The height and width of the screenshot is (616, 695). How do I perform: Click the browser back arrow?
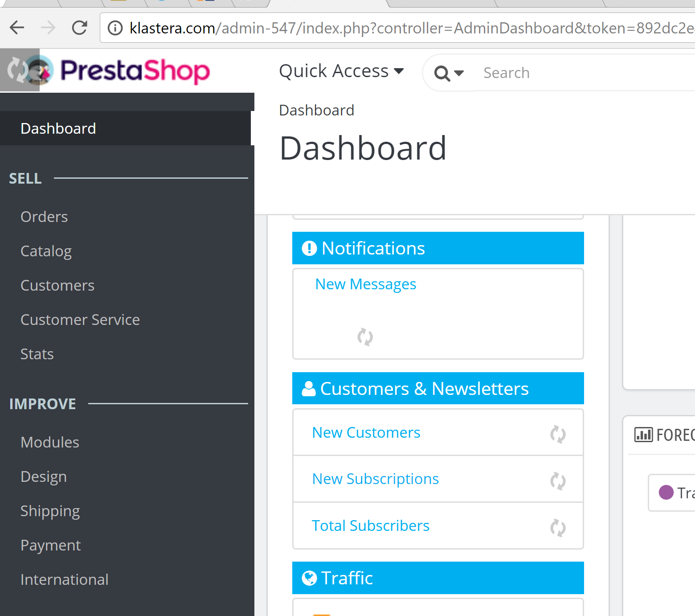tap(17, 28)
